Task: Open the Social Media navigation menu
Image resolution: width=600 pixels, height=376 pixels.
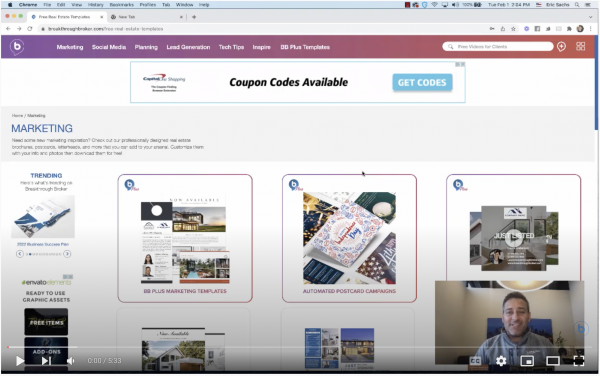Action: [x=109, y=47]
